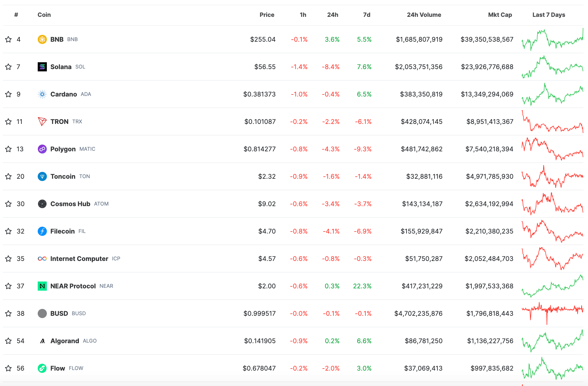Open the Cosmos Hub coin page
588x386 pixels.
(70, 204)
